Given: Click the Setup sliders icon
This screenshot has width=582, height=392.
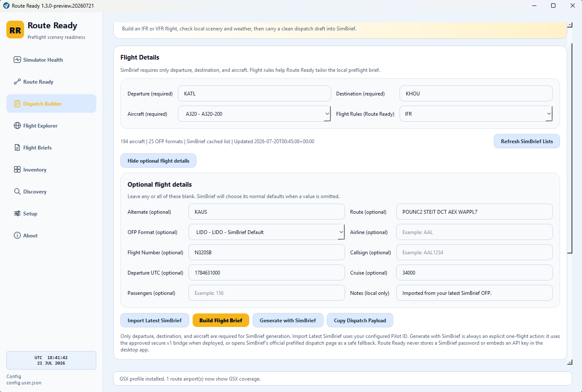Looking at the screenshot, I should (x=17, y=213).
